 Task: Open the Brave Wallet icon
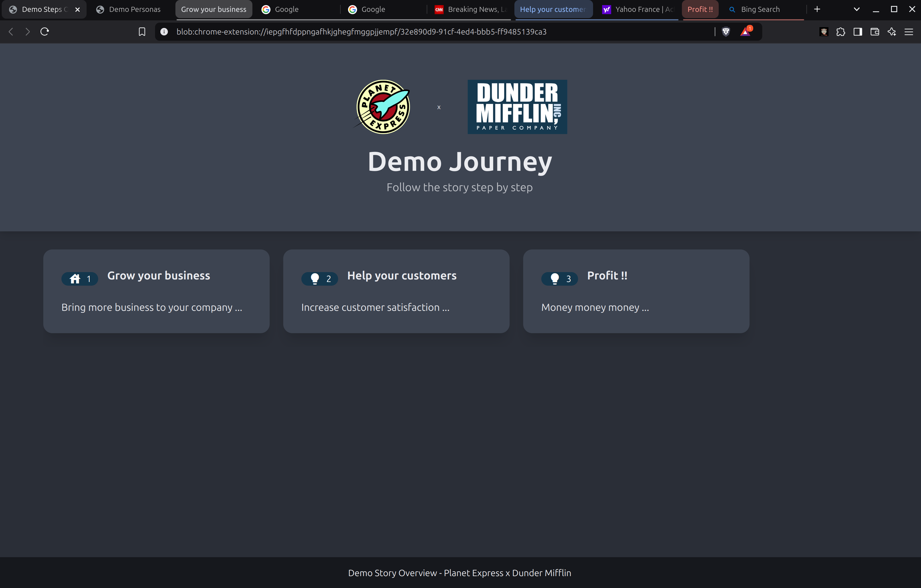tap(875, 32)
